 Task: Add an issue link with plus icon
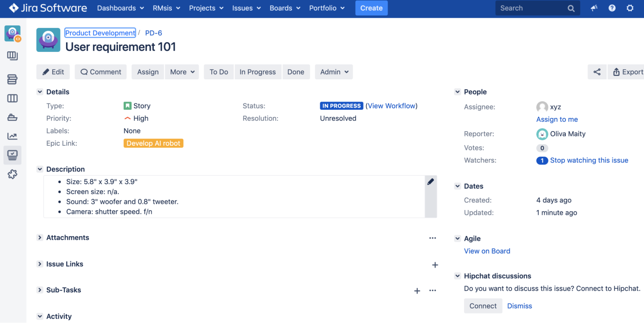pos(435,265)
